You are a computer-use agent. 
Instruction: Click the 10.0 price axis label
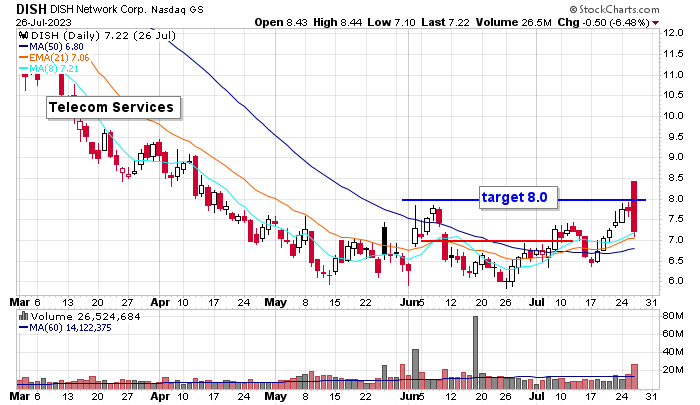(x=673, y=116)
